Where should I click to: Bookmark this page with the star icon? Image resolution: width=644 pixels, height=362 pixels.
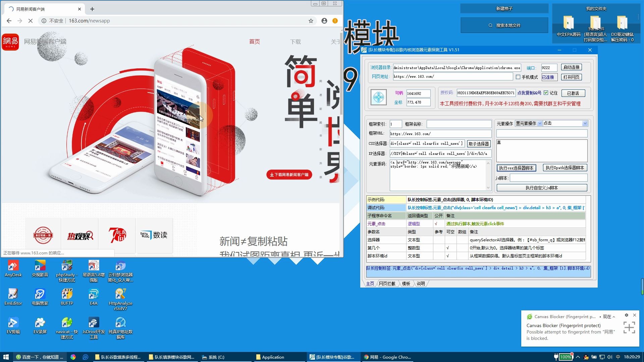pos(311,21)
